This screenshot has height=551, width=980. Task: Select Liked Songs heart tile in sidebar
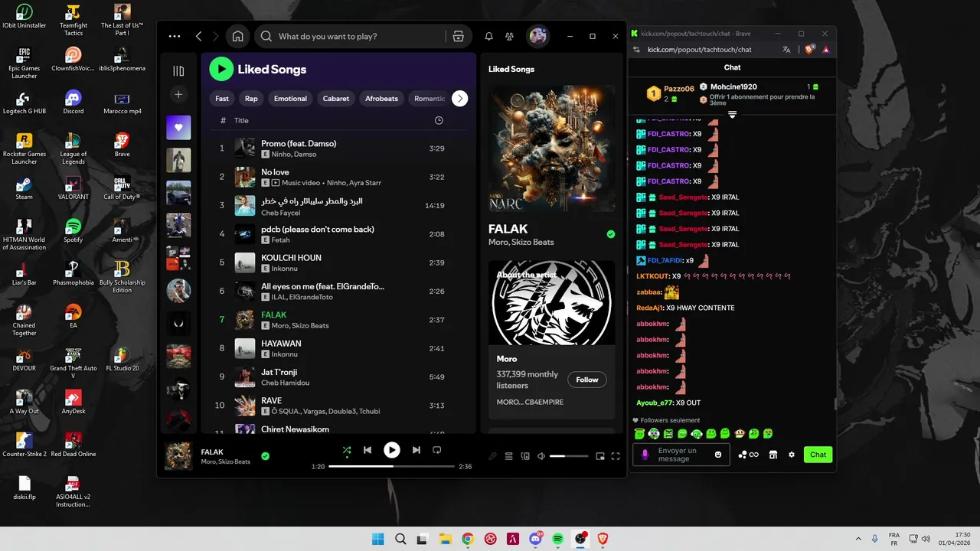(x=178, y=127)
